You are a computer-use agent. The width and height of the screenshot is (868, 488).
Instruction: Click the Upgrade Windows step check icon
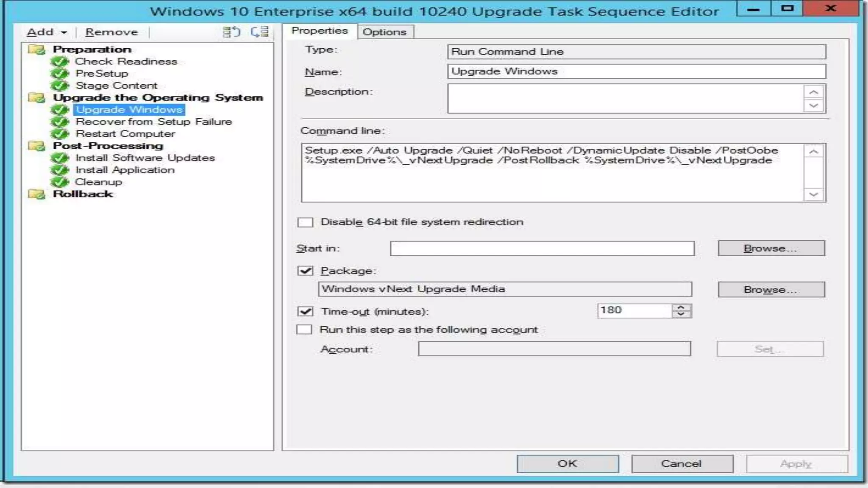[60, 110]
